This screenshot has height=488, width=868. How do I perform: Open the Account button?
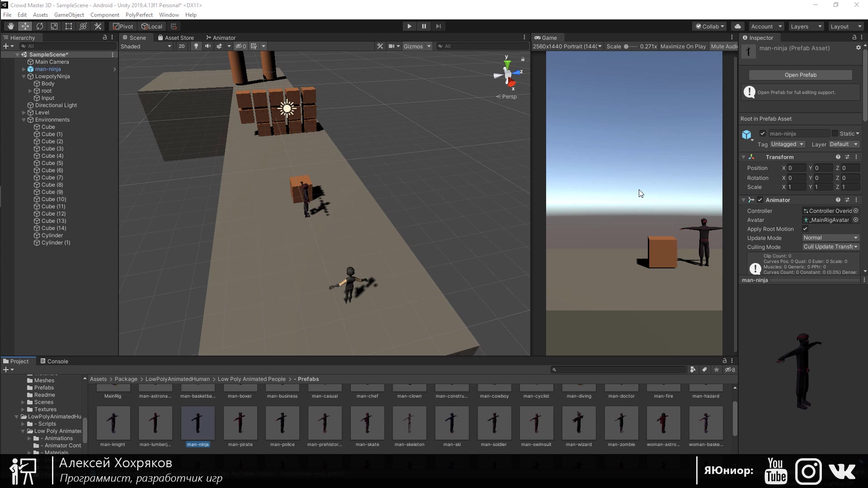click(766, 26)
